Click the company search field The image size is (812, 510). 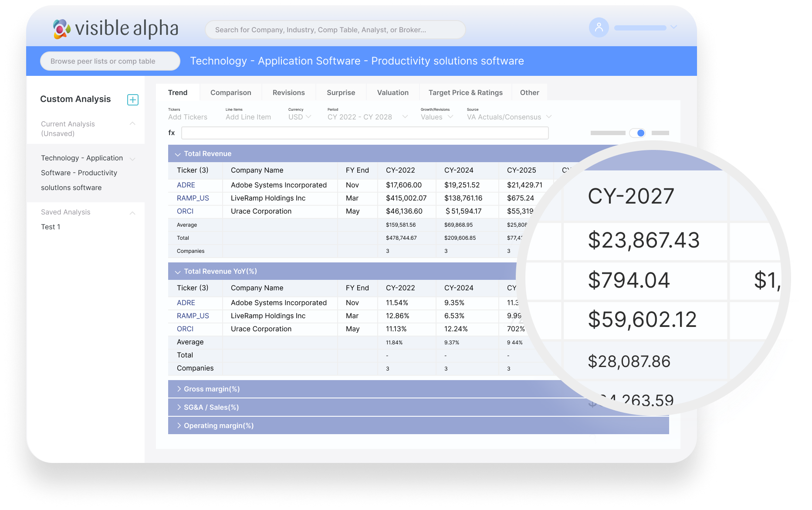click(335, 30)
